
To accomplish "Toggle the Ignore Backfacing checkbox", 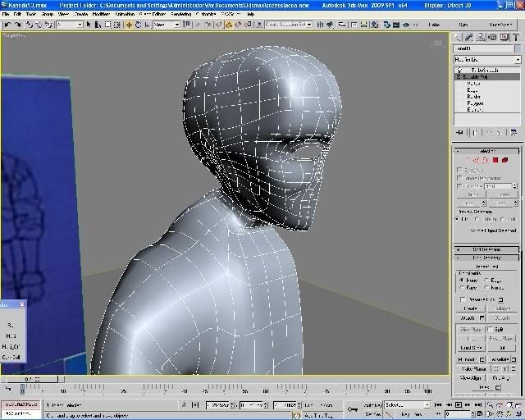I will click(460, 178).
